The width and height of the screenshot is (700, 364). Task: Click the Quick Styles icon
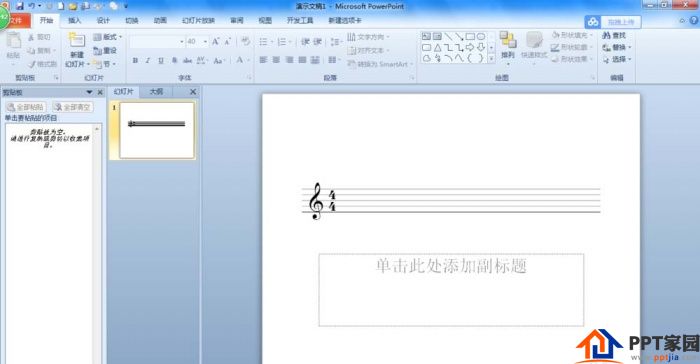(x=534, y=41)
